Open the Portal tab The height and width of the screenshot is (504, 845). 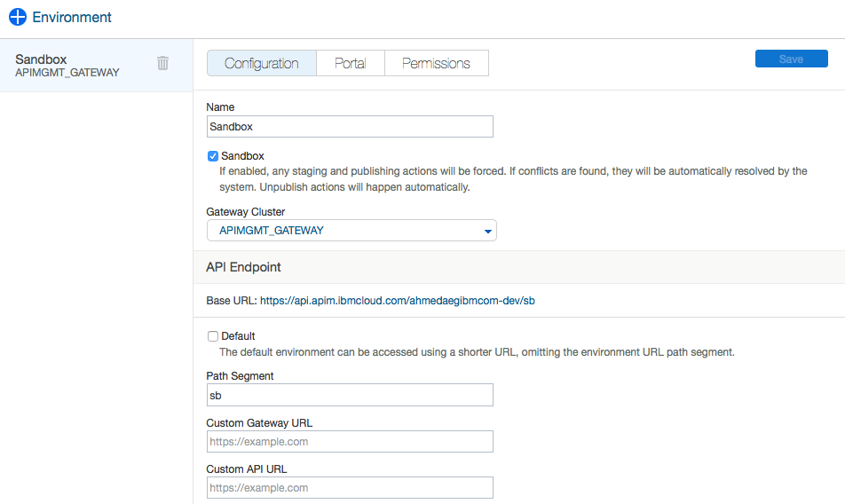tap(350, 63)
